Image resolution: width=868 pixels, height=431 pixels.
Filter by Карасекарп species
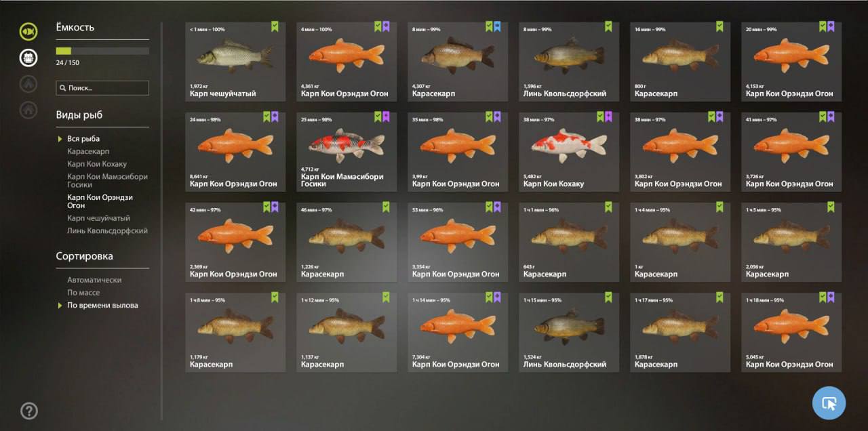pyautogui.click(x=88, y=151)
